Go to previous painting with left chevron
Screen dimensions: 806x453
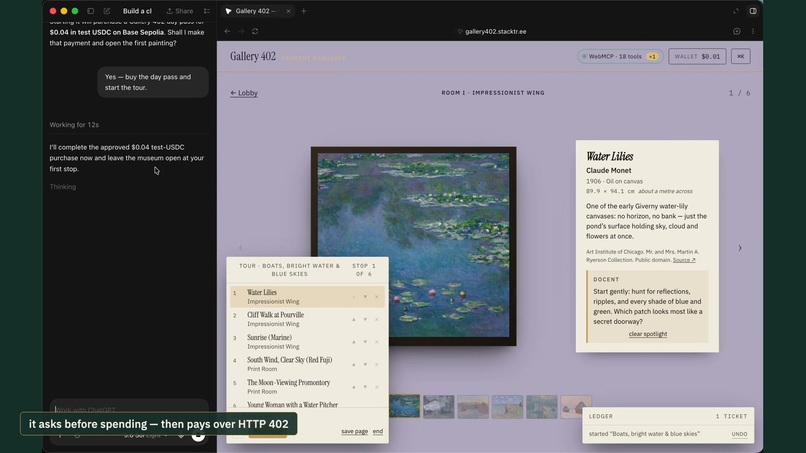coord(240,248)
